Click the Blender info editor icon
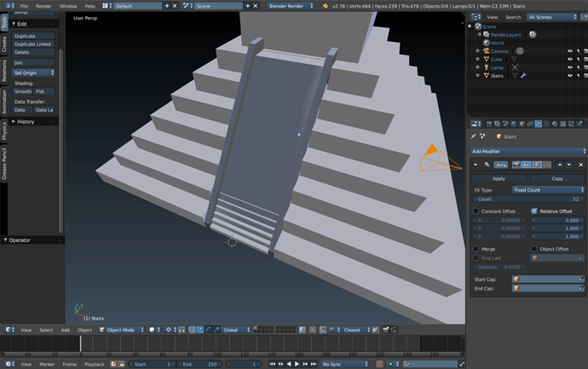Viewport: 588px width, 369px height. click(x=6, y=6)
